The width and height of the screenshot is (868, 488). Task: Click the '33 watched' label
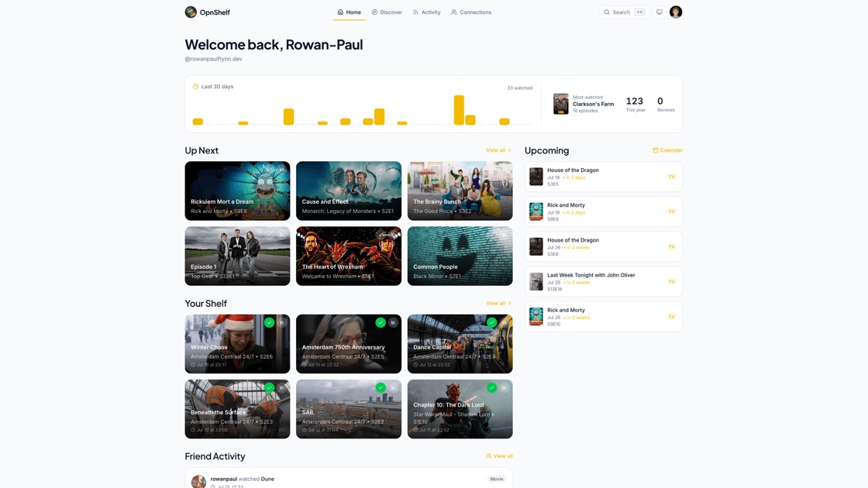520,88
